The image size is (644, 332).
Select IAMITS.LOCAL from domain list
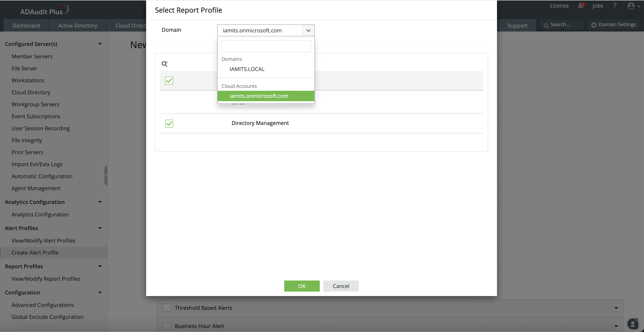pyautogui.click(x=247, y=69)
